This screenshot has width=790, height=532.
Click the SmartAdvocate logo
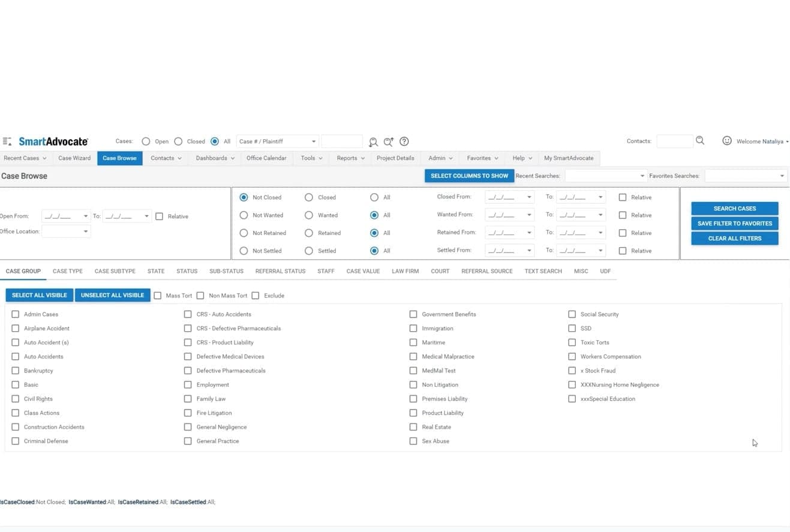click(53, 141)
